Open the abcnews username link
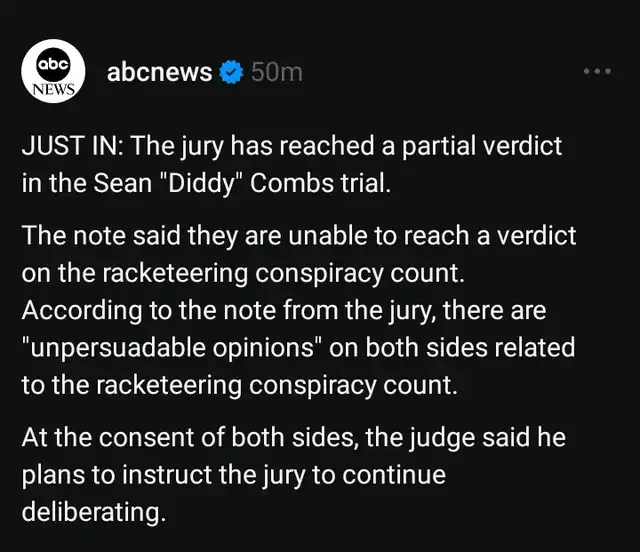The height and width of the screenshot is (552, 640). click(x=160, y=72)
